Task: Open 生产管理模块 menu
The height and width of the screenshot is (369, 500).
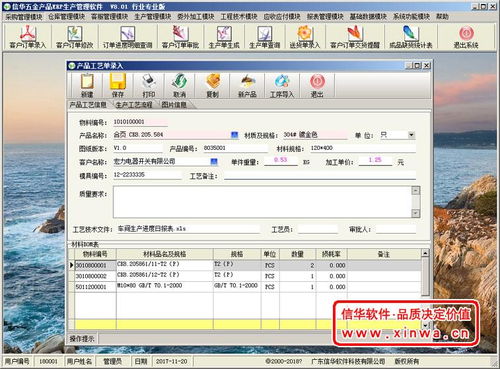Action: pyautogui.click(x=153, y=16)
